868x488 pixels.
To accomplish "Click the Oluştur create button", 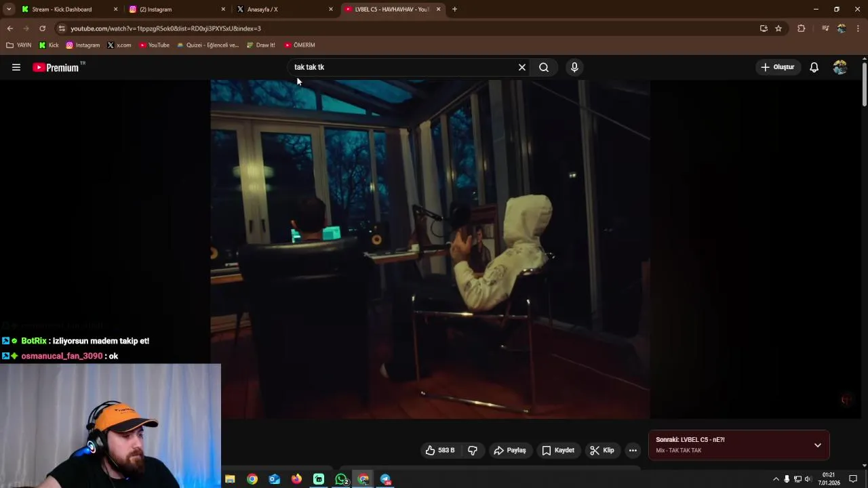I will tap(777, 67).
